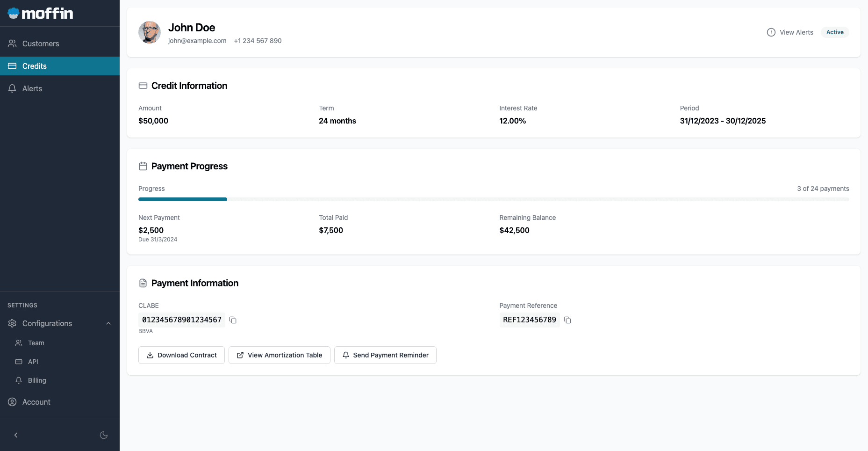Collapse the Configurations submenu chevron
The height and width of the screenshot is (451, 868).
108,323
